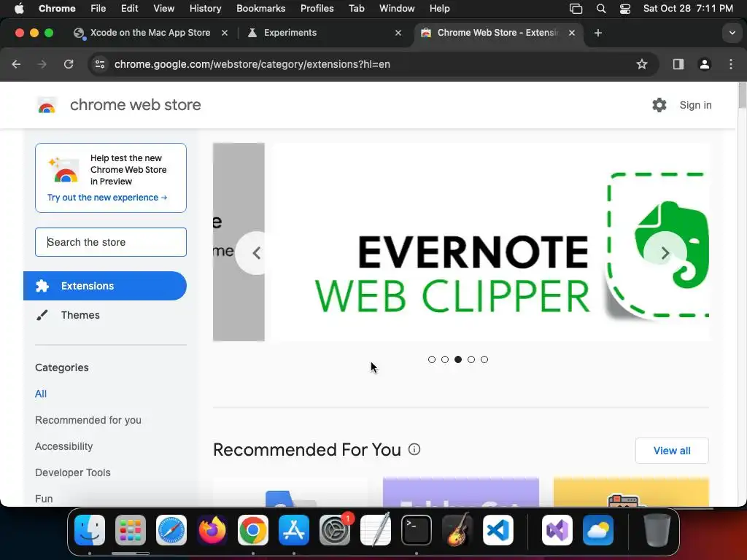
Task: Open Finder from the Dock
Action: point(90,530)
